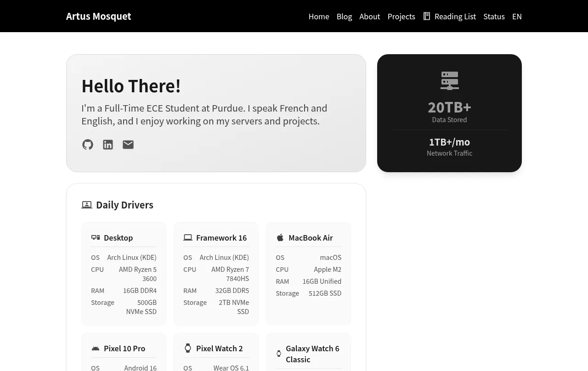This screenshot has height=371, width=588.
Task: Click the 16GB Unified RAM value
Action: click(322, 281)
